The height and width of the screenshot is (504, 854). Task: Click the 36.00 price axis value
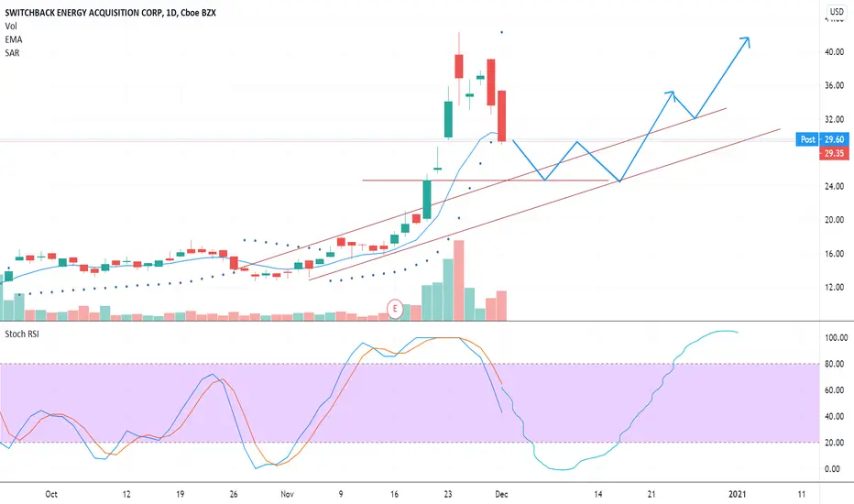835,85
